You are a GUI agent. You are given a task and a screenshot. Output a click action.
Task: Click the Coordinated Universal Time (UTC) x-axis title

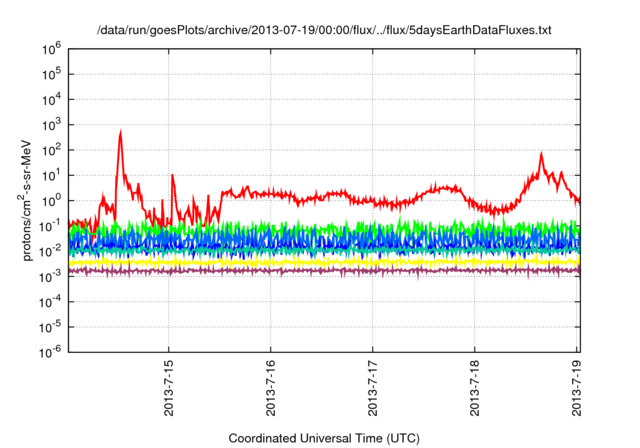(324, 439)
